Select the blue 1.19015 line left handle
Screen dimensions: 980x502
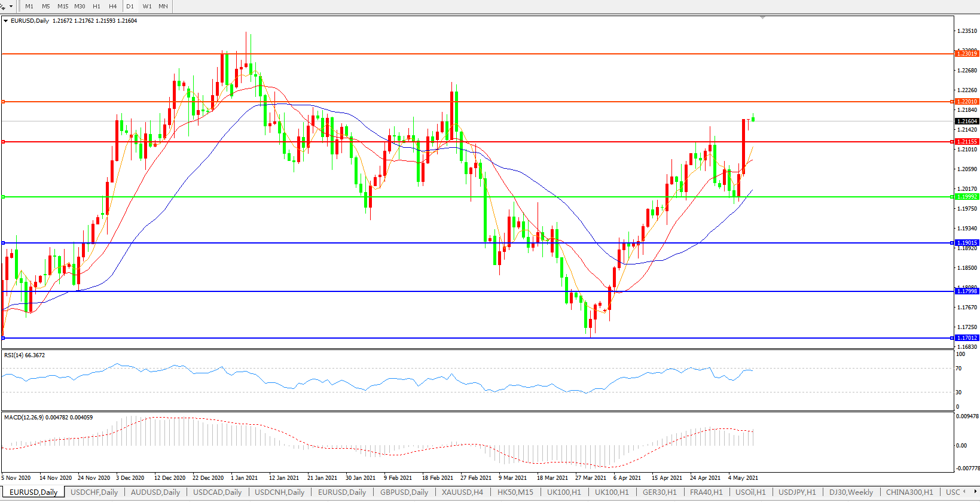click(x=4, y=243)
